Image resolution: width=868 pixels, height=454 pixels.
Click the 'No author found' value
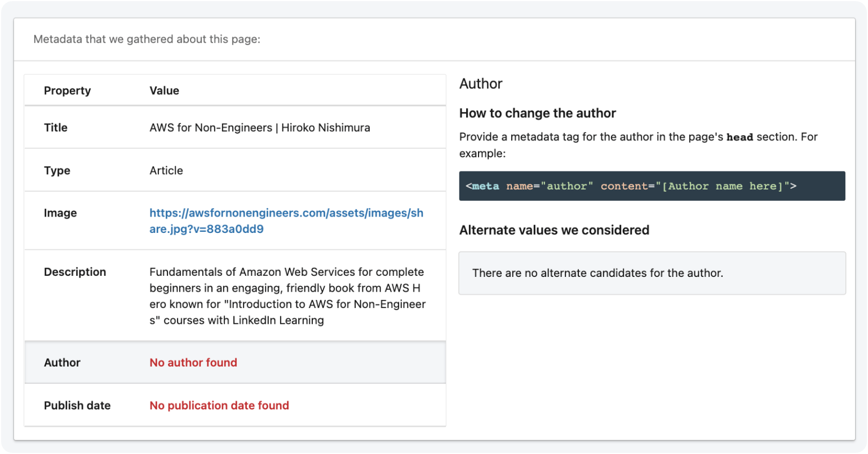[193, 363]
